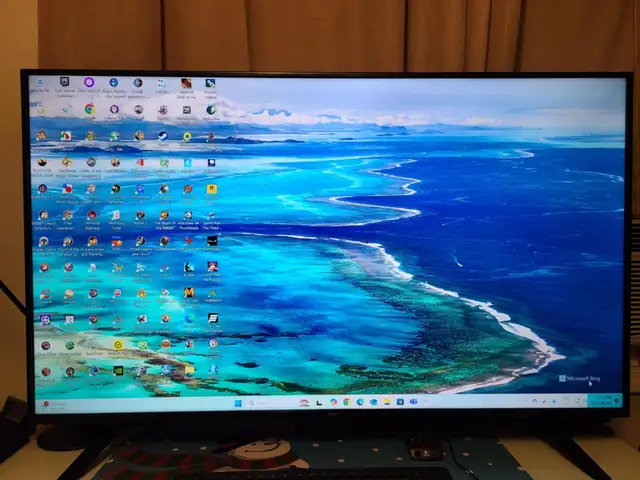Open Google Chrome desktop shortcut
The image size is (640, 480).
click(90, 109)
